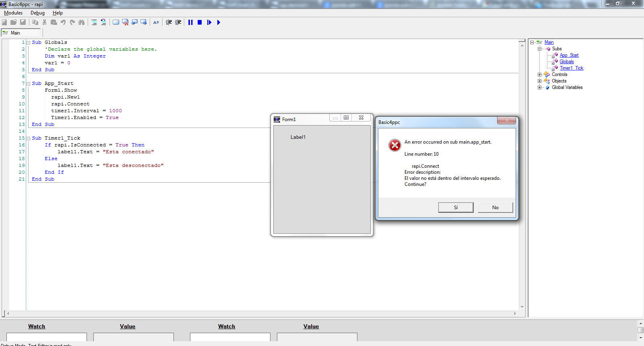Click the second Value input field

pos(317,337)
